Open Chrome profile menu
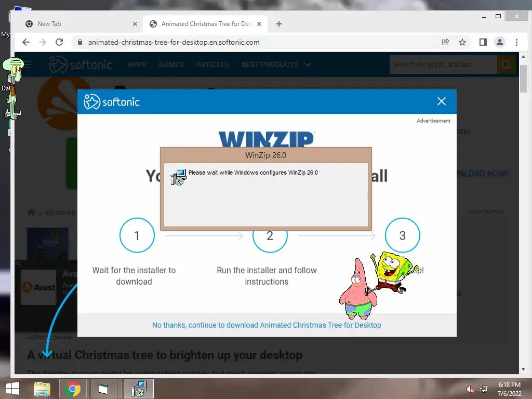 pos(500,42)
